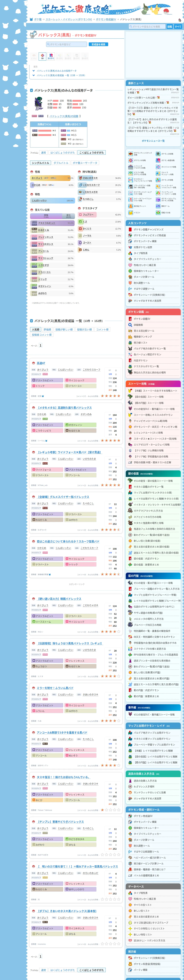This screenshot has width=184, height=980.
Task: Open ブラックホワイト BW icon
Action: click(131, 186)
